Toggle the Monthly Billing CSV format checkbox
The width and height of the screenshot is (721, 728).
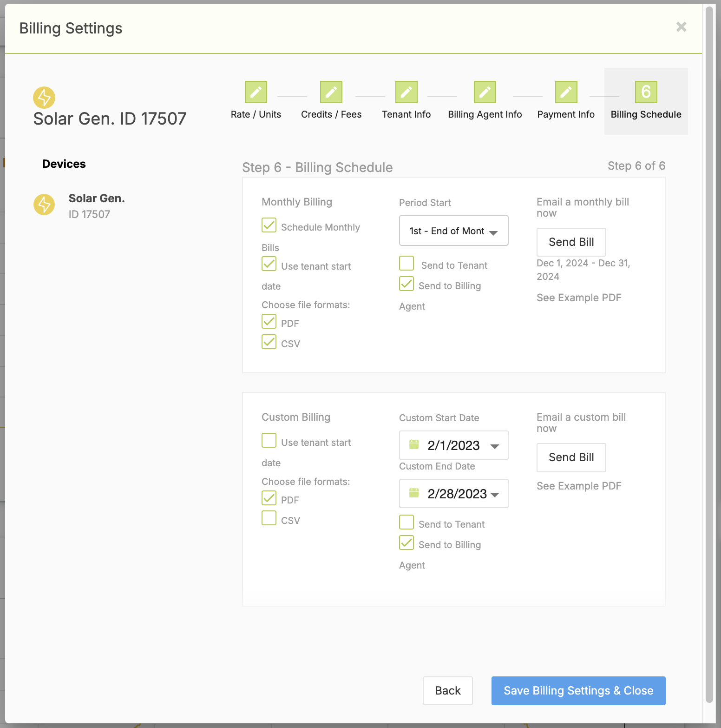click(x=269, y=342)
